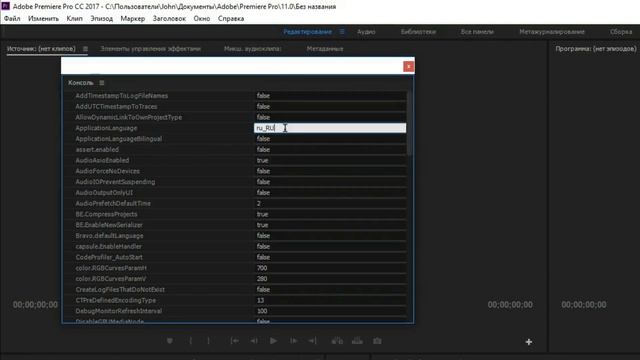Click the Program monitor timecode 00;00;00;00

point(584,304)
